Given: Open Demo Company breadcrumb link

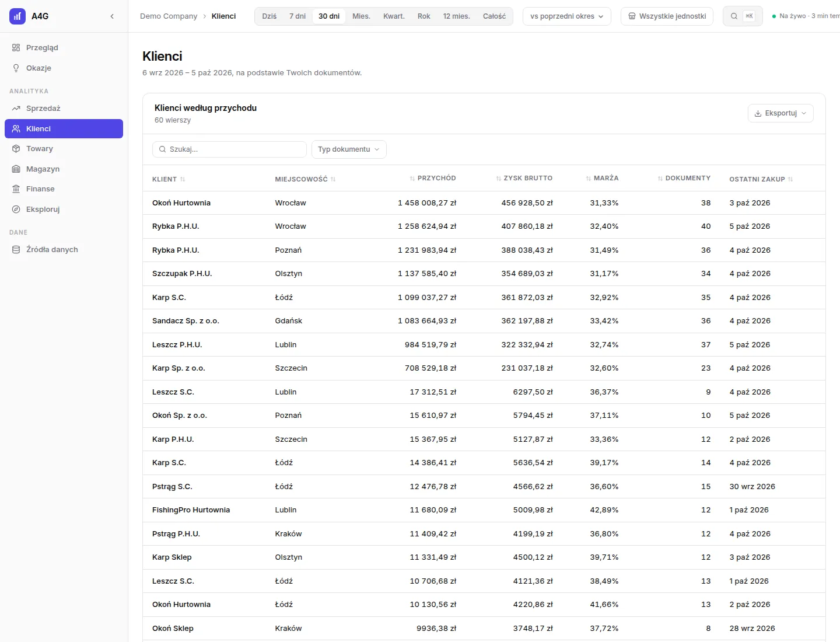Looking at the screenshot, I should (169, 16).
